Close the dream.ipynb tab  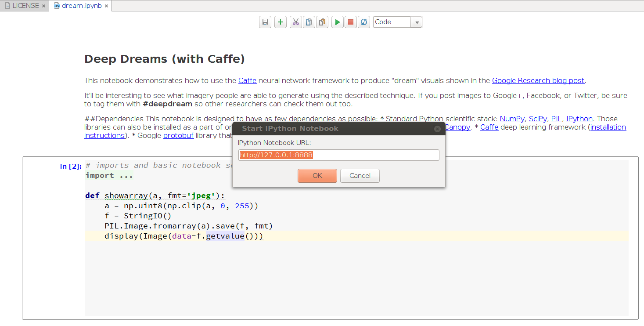coord(106,6)
